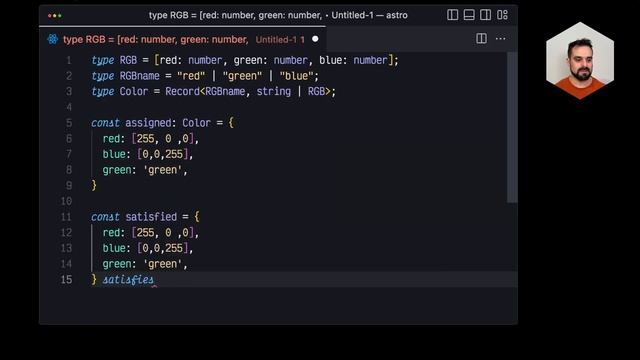Click the "blue" string literal on line 2
Viewport: 640px width, 360px height.
coord(296,76)
